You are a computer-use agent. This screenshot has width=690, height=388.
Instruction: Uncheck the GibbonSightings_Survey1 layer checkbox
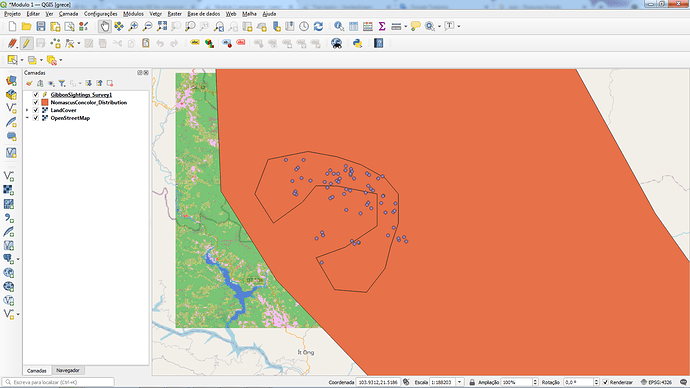click(36, 95)
